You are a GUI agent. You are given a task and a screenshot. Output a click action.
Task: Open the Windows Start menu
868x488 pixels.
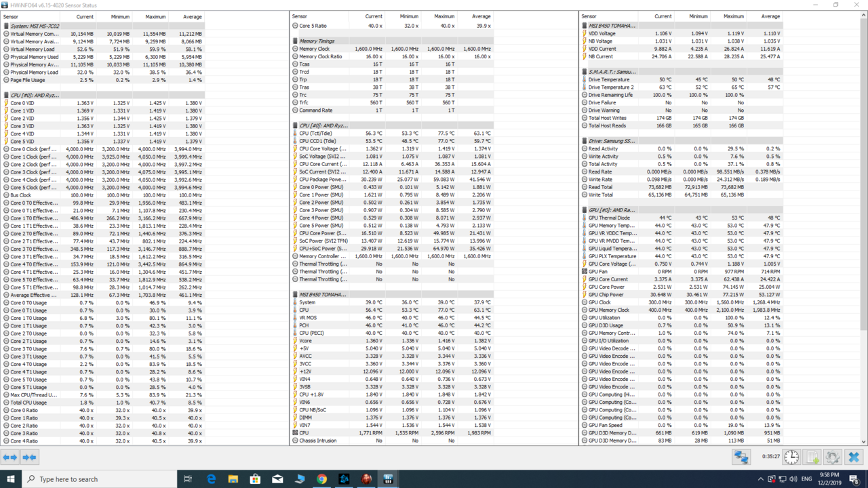click(10, 479)
